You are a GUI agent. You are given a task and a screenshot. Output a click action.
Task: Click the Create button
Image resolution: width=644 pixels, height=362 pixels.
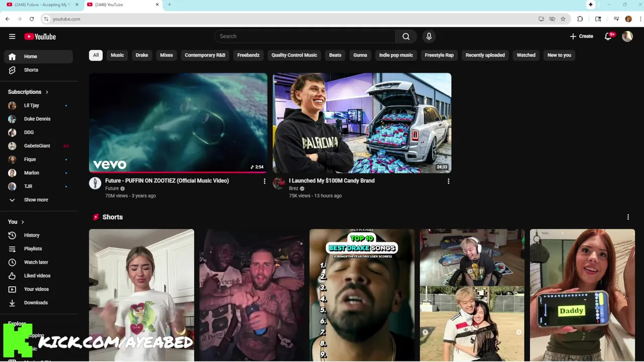point(582,36)
